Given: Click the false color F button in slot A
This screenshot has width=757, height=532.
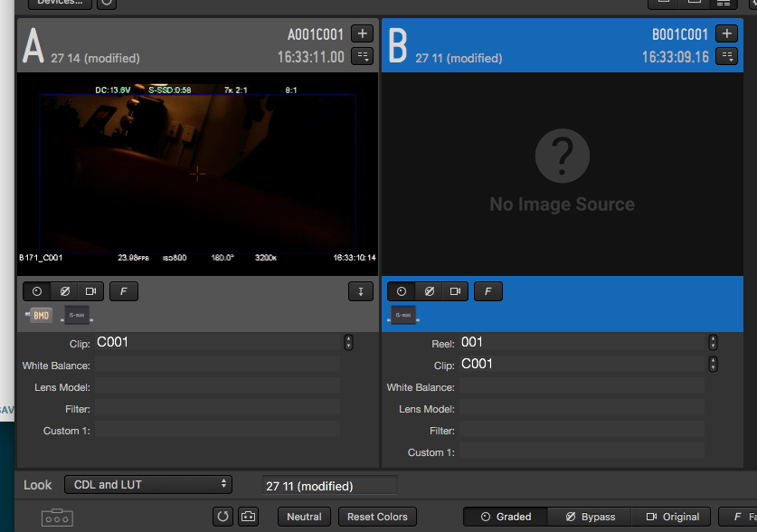Looking at the screenshot, I should point(123,291).
